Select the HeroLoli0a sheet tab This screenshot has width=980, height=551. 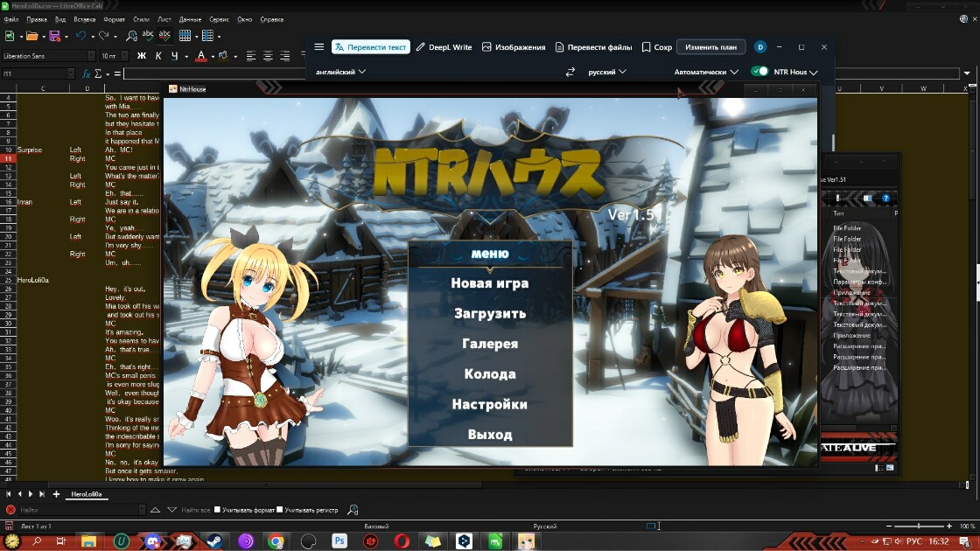(x=87, y=494)
